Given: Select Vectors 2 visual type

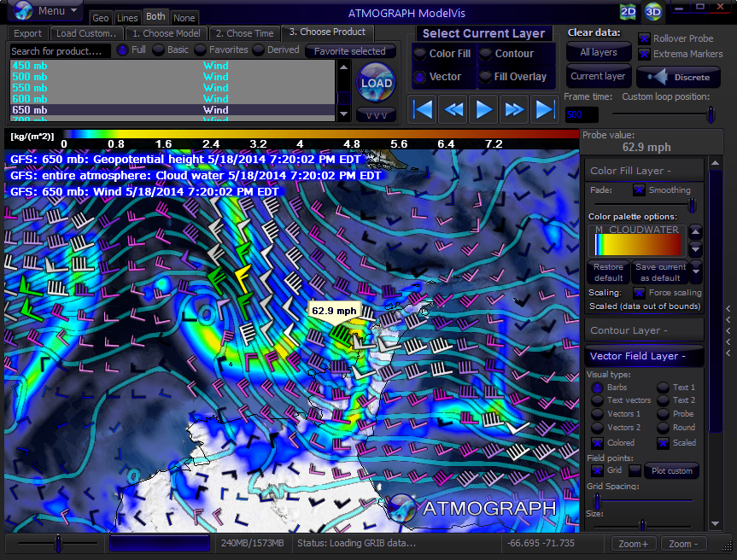Looking at the screenshot, I should pos(597,428).
